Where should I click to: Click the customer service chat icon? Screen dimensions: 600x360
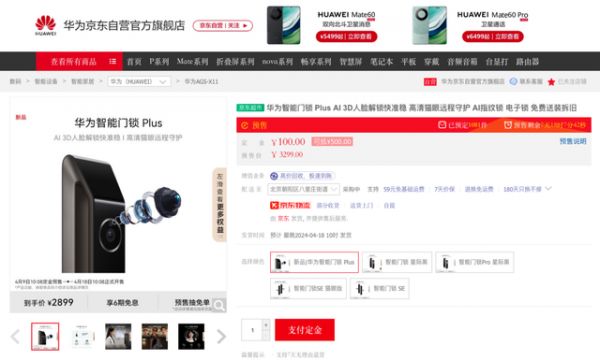pyautogui.click(x=513, y=81)
